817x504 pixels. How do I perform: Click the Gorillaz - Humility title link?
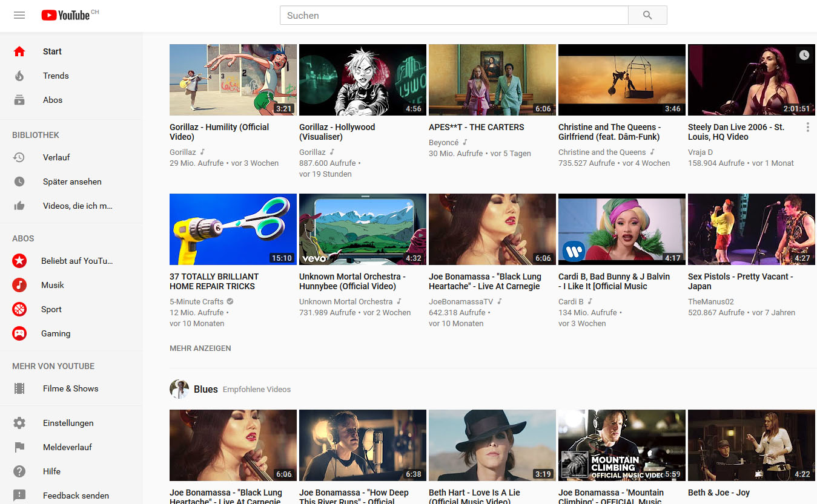pos(219,132)
